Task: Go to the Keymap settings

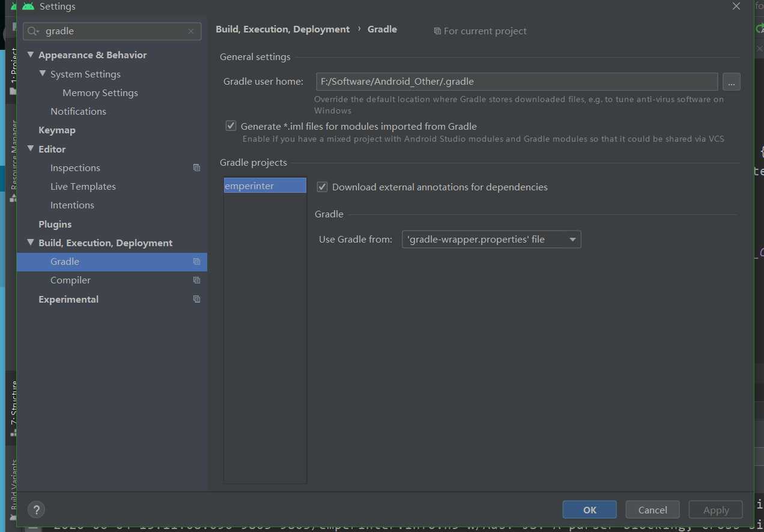Action: [x=57, y=130]
